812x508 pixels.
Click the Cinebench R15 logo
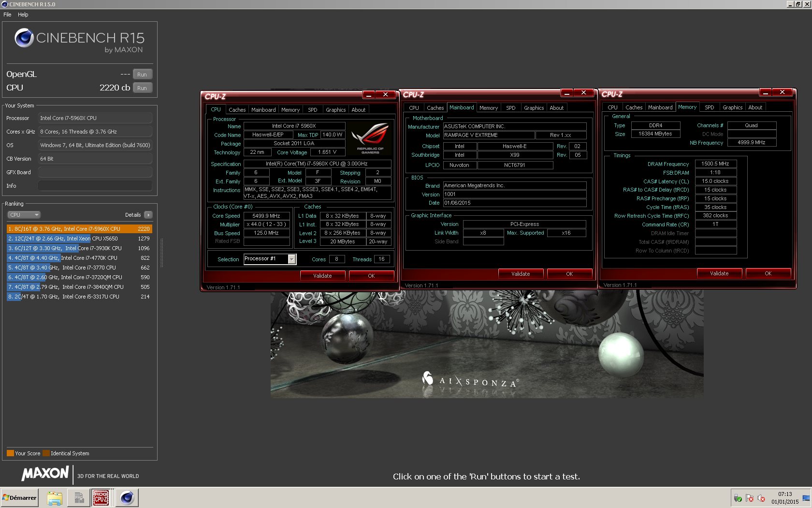click(x=79, y=40)
